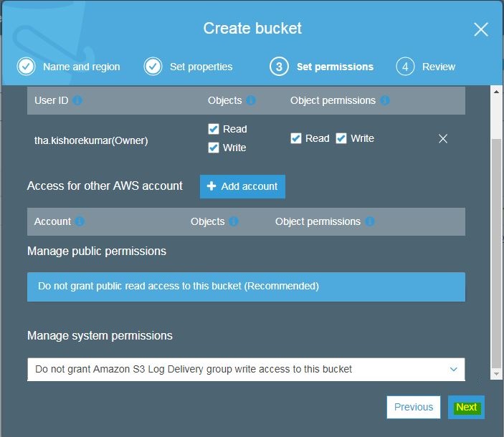Image resolution: width=504 pixels, height=437 pixels.
Task: Expand the Manage system permissions dropdown
Action: click(x=246, y=369)
